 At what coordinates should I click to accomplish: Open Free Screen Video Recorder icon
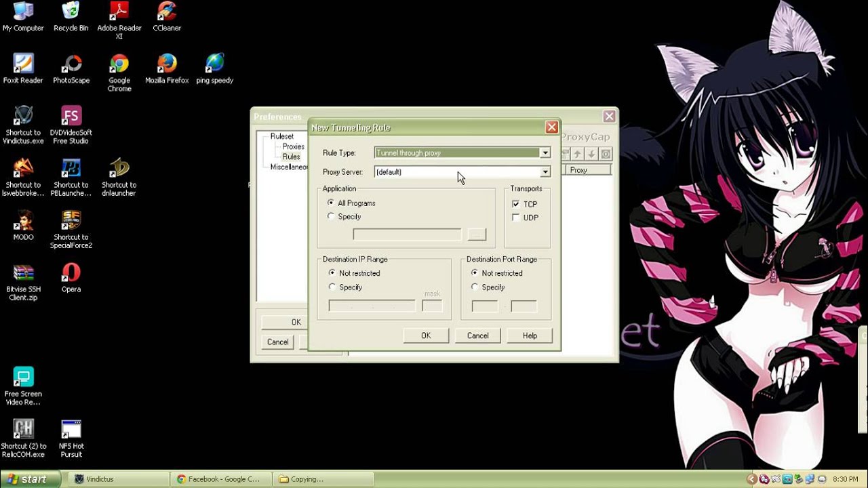(23, 386)
